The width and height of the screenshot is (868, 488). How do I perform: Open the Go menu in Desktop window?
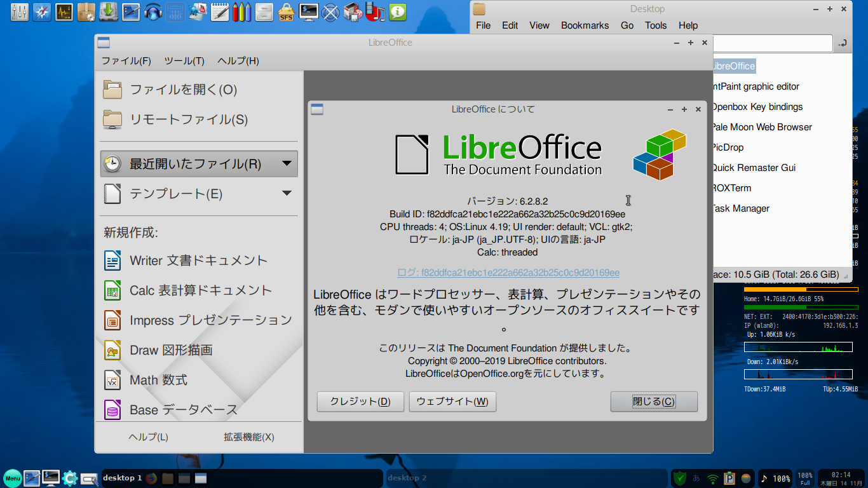click(627, 25)
